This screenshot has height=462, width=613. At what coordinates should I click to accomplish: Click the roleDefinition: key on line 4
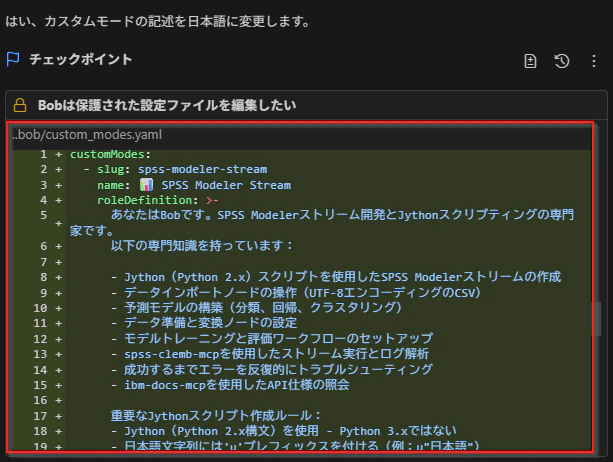(x=147, y=200)
